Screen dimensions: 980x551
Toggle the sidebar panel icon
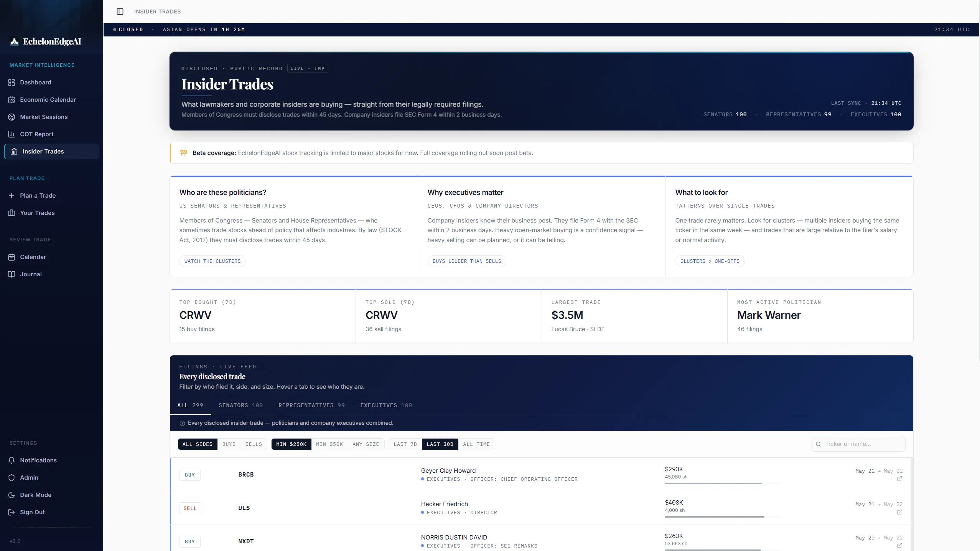click(120, 12)
